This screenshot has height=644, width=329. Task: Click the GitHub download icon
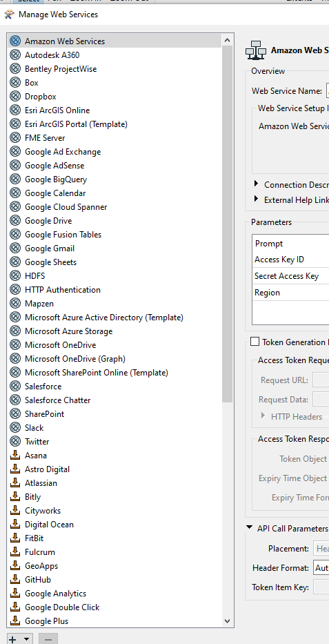coord(15,580)
